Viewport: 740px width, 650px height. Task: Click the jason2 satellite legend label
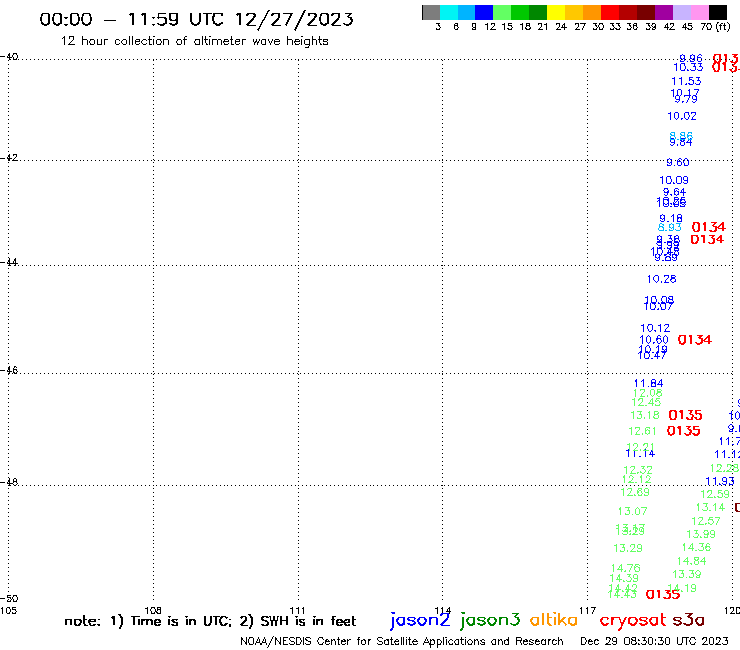click(420, 620)
